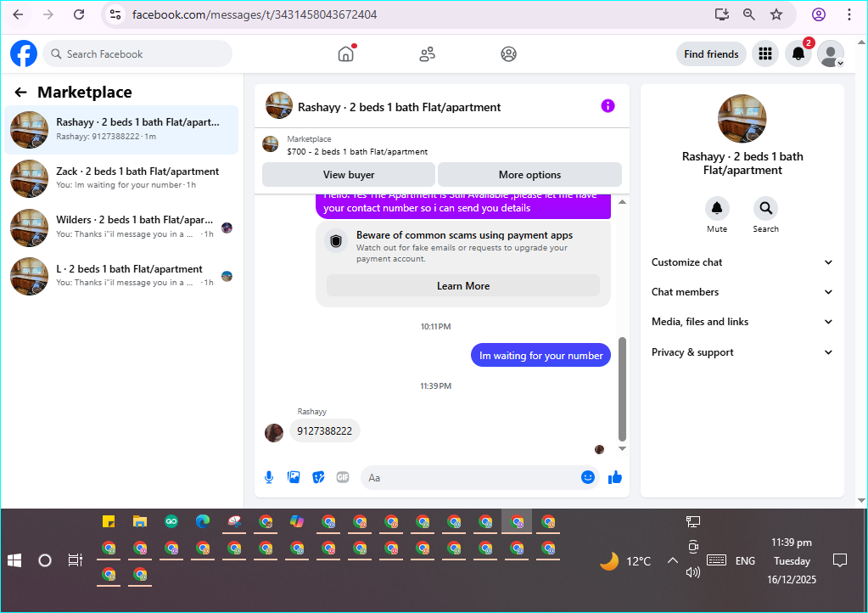Click the 9127388222 message bubble
Image resolution: width=868 pixels, height=613 pixels.
point(324,430)
